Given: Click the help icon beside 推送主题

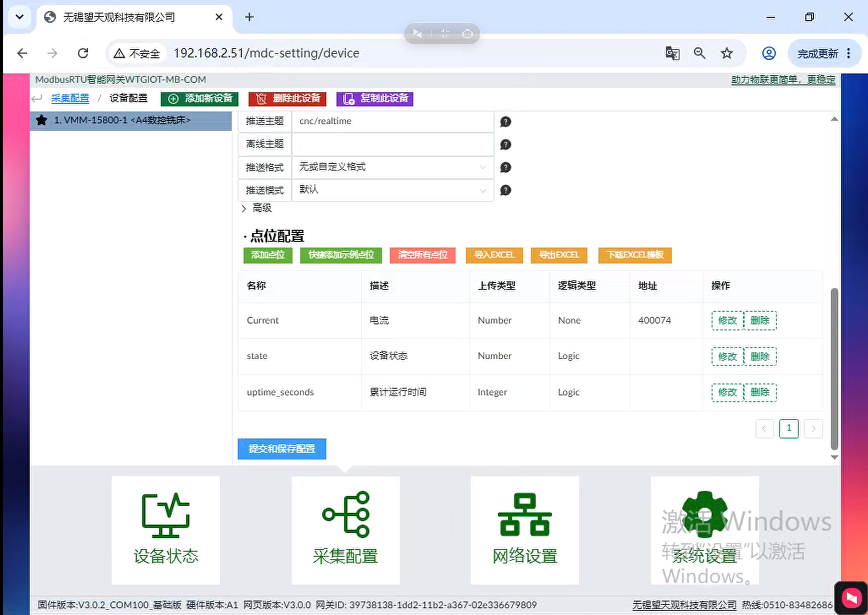Looking at the screenshot, I should [506, 122].
